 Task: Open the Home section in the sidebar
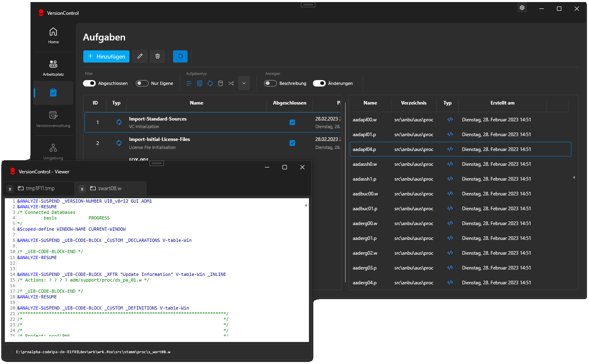[53, 35]
